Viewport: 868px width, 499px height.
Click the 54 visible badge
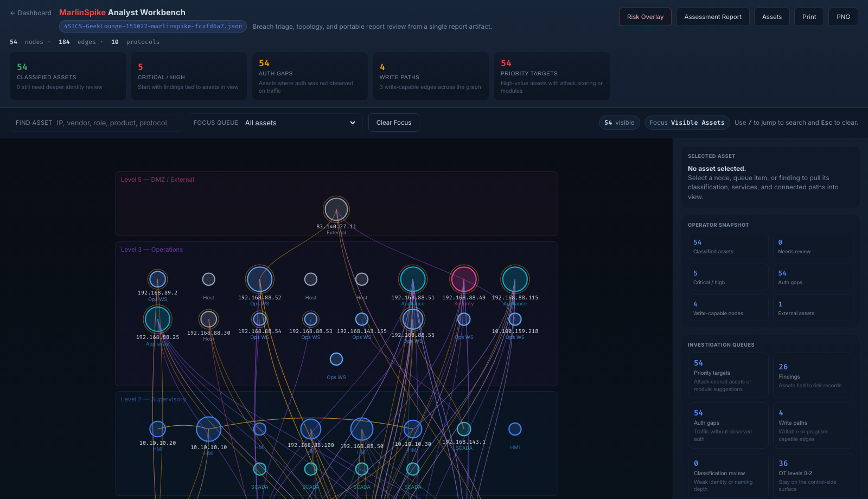point(619,123)
